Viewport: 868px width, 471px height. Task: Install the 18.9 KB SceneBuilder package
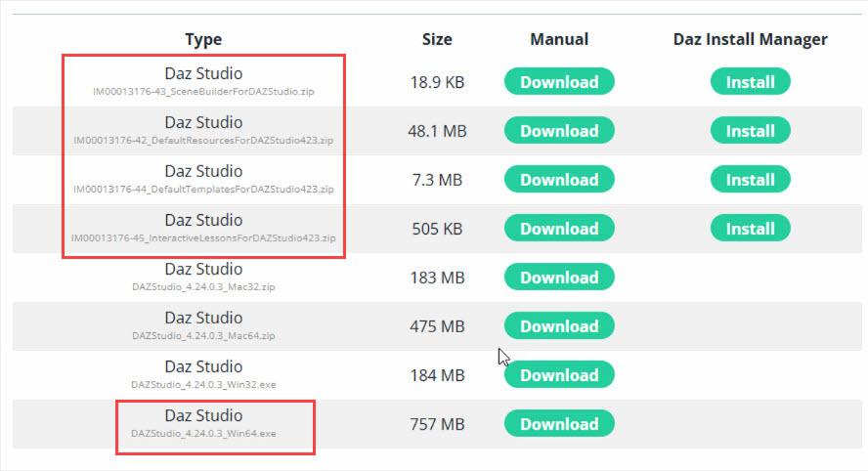tap(750, 82)
